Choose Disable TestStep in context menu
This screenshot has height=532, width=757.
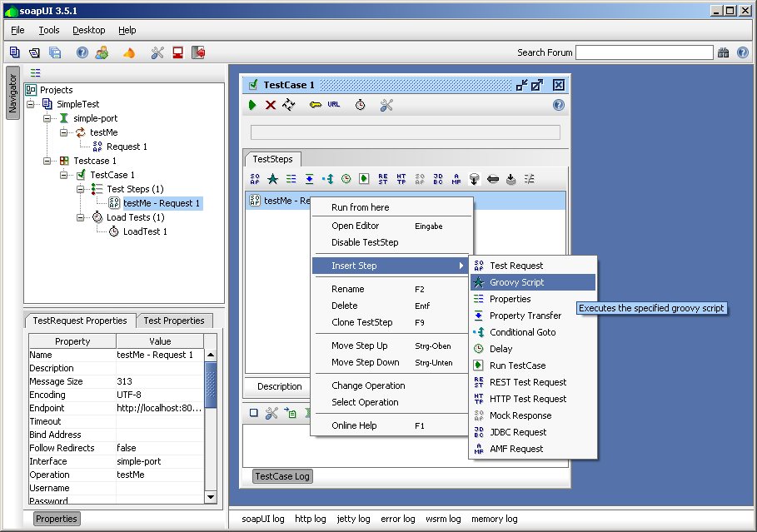pos(391,242)
